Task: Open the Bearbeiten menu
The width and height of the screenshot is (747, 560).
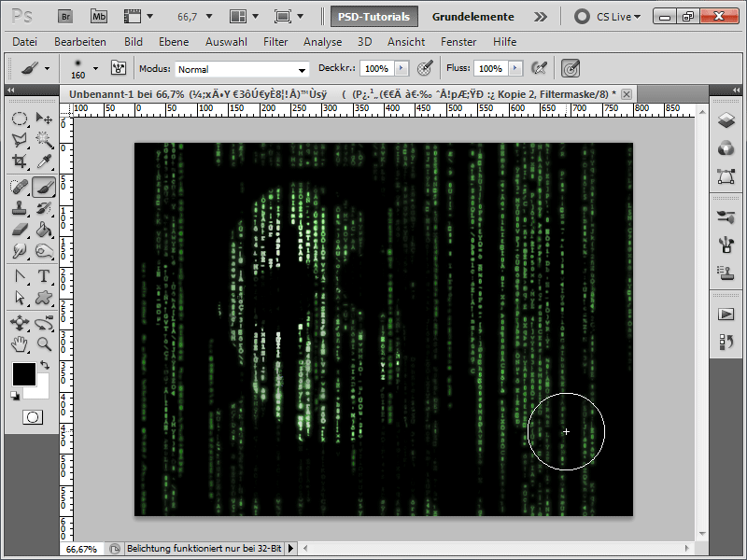Action: pos(80,42)
